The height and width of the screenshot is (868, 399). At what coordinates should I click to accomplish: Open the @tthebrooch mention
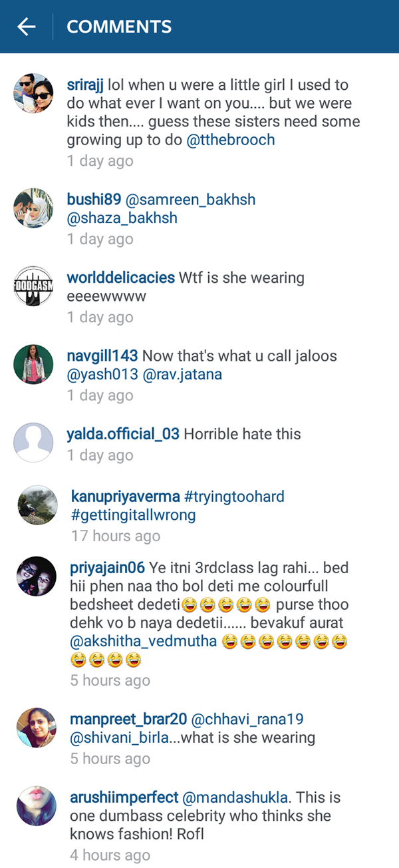click(230, 140)
